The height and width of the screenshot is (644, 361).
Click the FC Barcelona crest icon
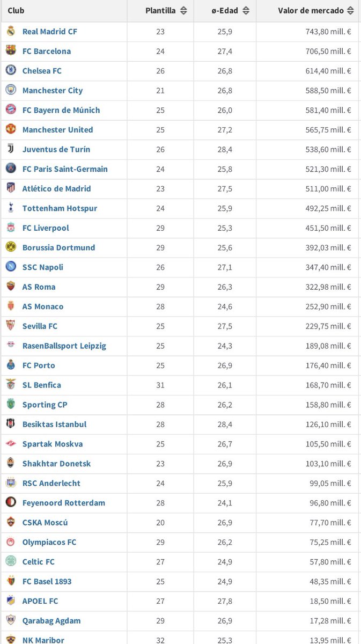(x=11, y=51)
